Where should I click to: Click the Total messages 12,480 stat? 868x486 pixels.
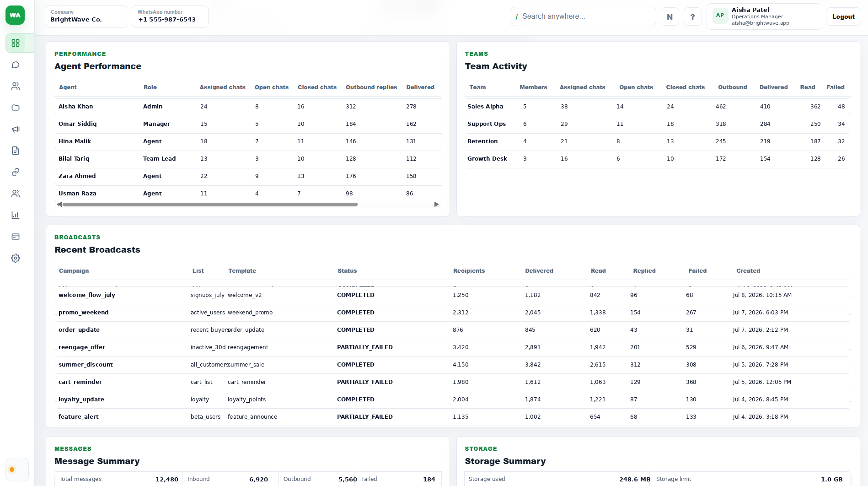(x=119, y=479)
